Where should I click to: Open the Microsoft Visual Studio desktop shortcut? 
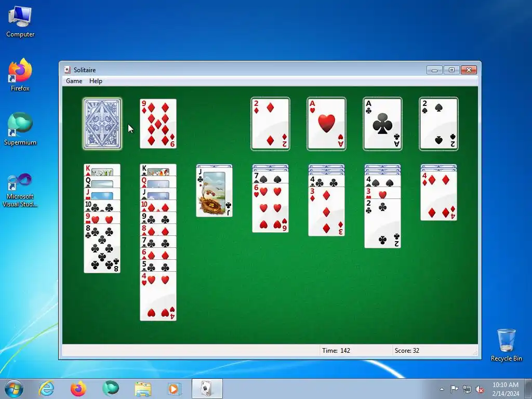click(20, 190)
